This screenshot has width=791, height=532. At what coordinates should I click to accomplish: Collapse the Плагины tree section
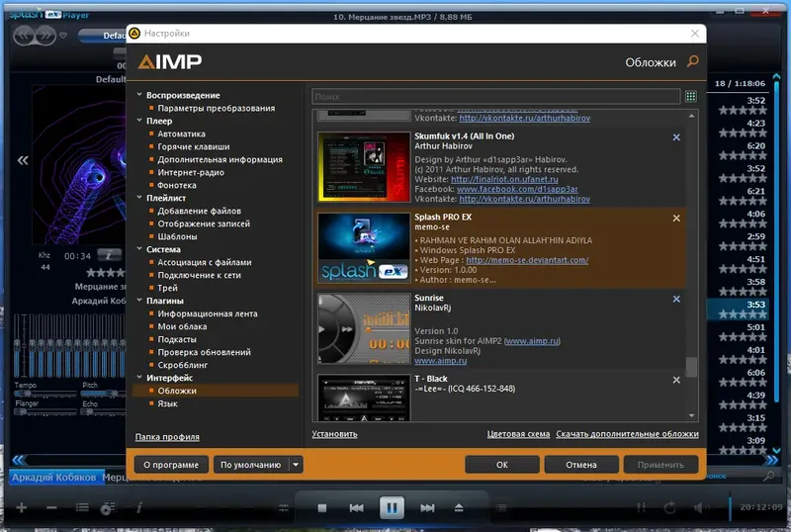[x=139, y=300]
